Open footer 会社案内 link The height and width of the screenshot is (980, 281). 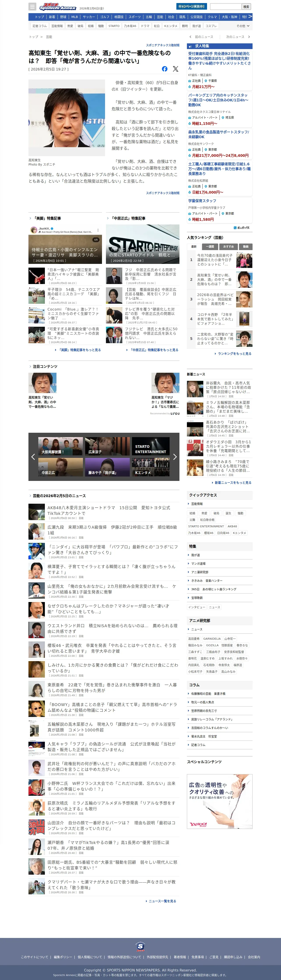click(254, 957)
